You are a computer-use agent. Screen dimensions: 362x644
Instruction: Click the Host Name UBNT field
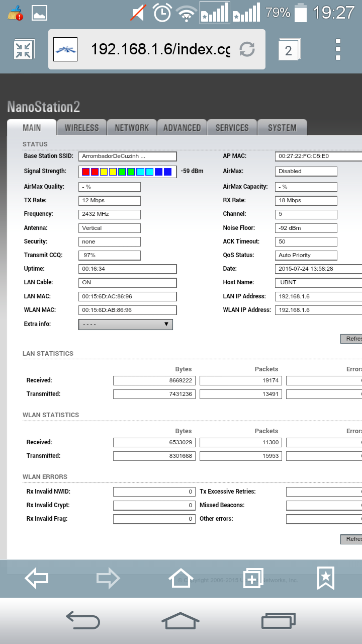click(x=318, y=282)
